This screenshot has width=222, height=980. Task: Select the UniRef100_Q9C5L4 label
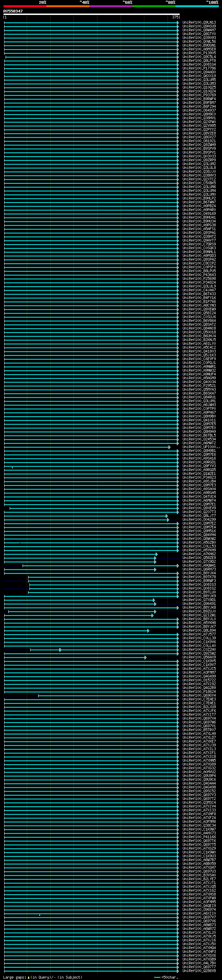199,57
